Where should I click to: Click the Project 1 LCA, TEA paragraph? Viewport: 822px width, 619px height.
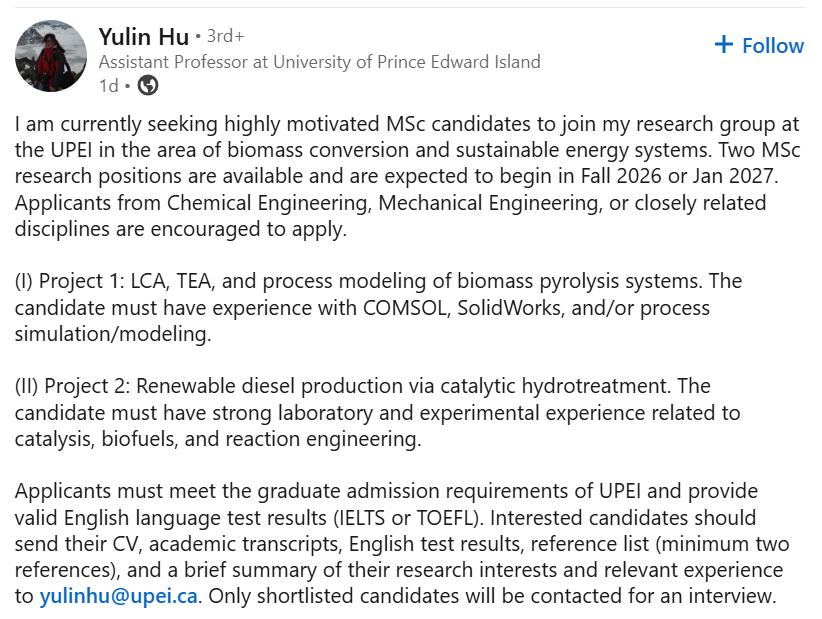378,308
